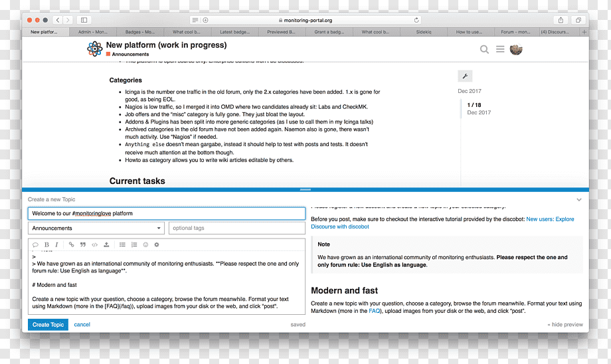Switch to the 'Previewed B...' tab
The width and height of the screenshot is (611, 364).
282,32
